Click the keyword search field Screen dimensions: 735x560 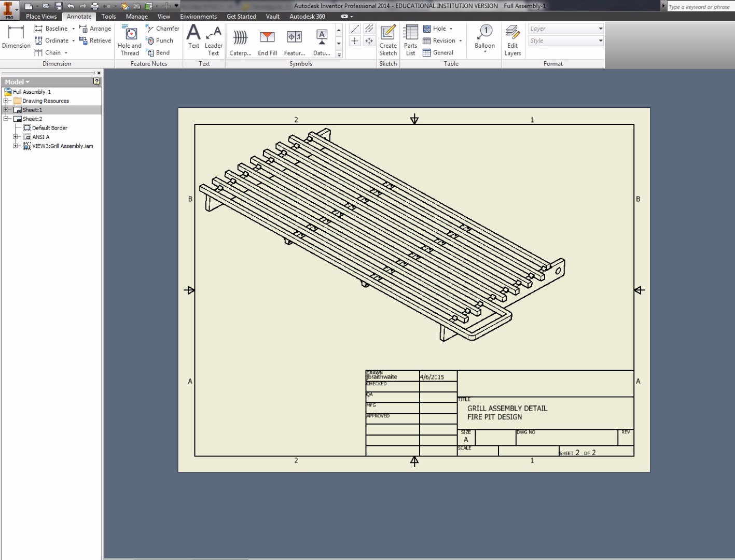700,7
